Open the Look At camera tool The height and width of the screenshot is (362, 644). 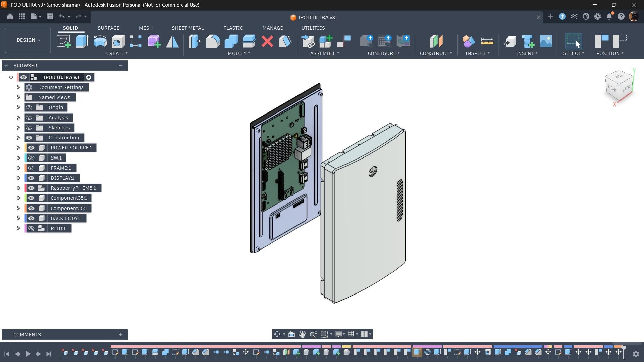(x=291, y=334)
